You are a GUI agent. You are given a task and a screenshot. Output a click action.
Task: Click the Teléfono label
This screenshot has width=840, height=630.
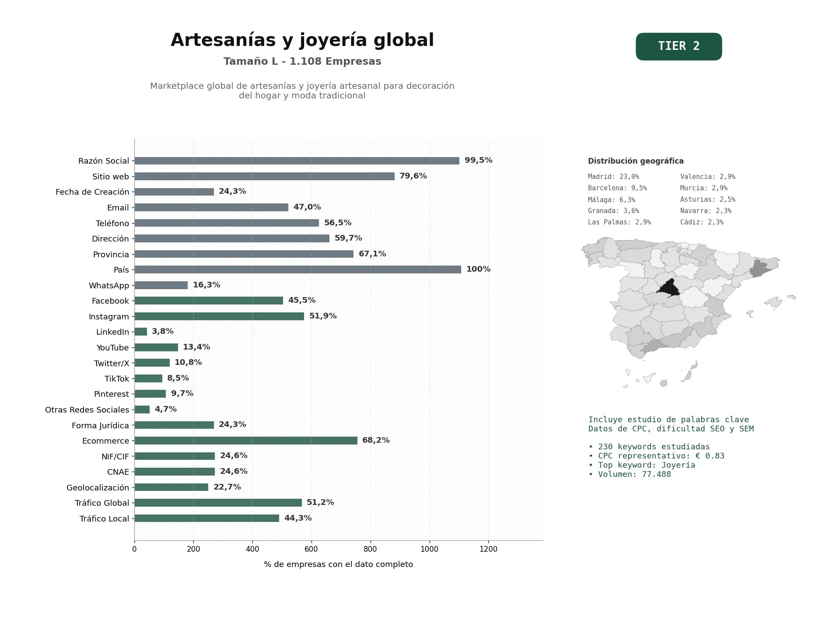[x=112, y=224]
